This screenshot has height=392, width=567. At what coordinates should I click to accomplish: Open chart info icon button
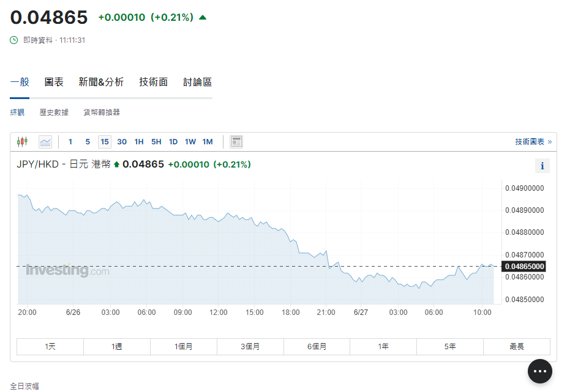click(542, 166)
